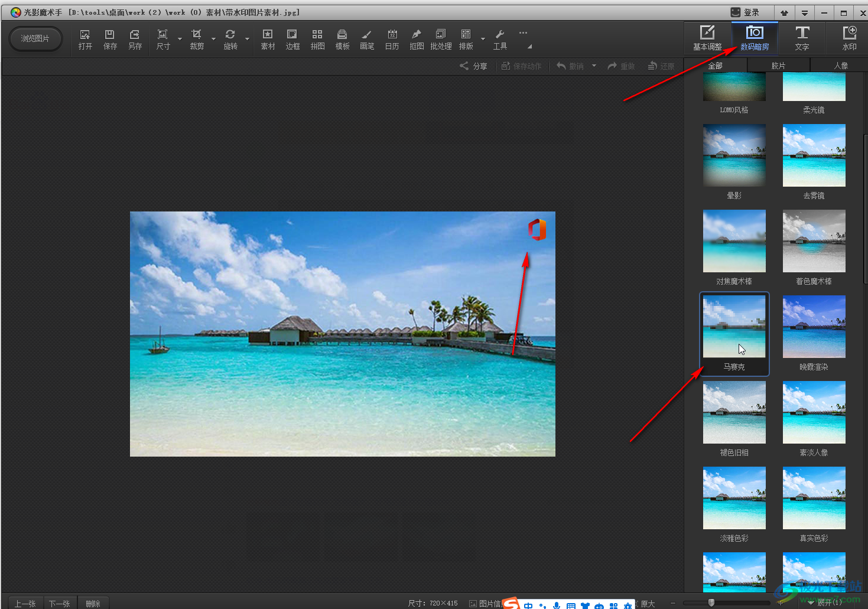Apply the 去雾镜 dehaze effect

pos(814,155)
